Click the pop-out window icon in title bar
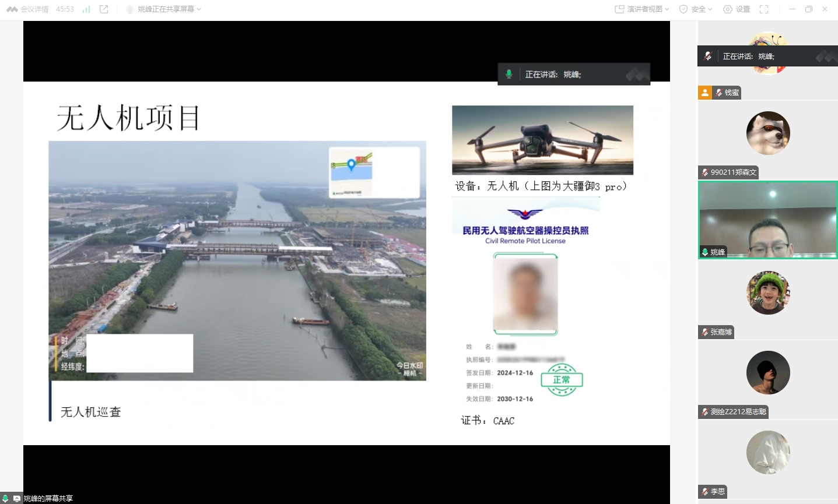 (104, 9)
